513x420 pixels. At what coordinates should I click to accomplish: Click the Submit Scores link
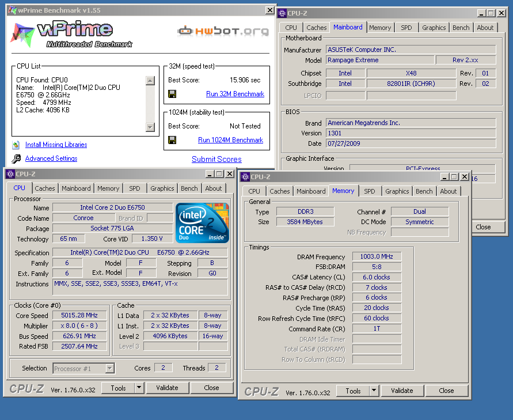click(216, 159)
